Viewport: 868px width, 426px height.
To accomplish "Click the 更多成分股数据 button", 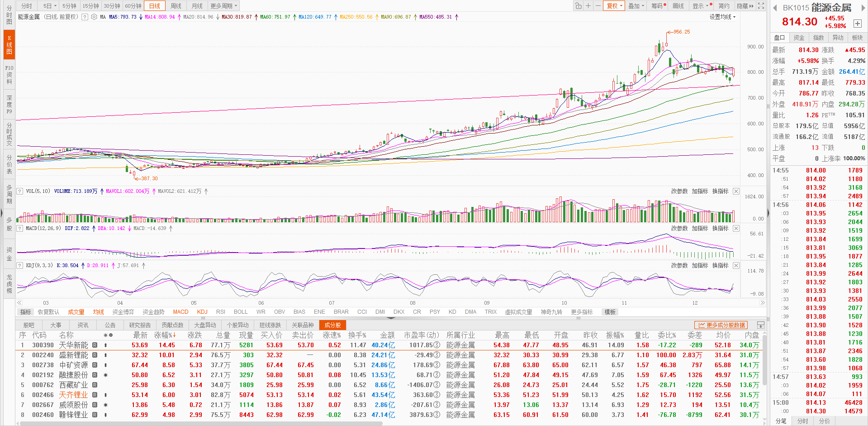I will 721,325.
